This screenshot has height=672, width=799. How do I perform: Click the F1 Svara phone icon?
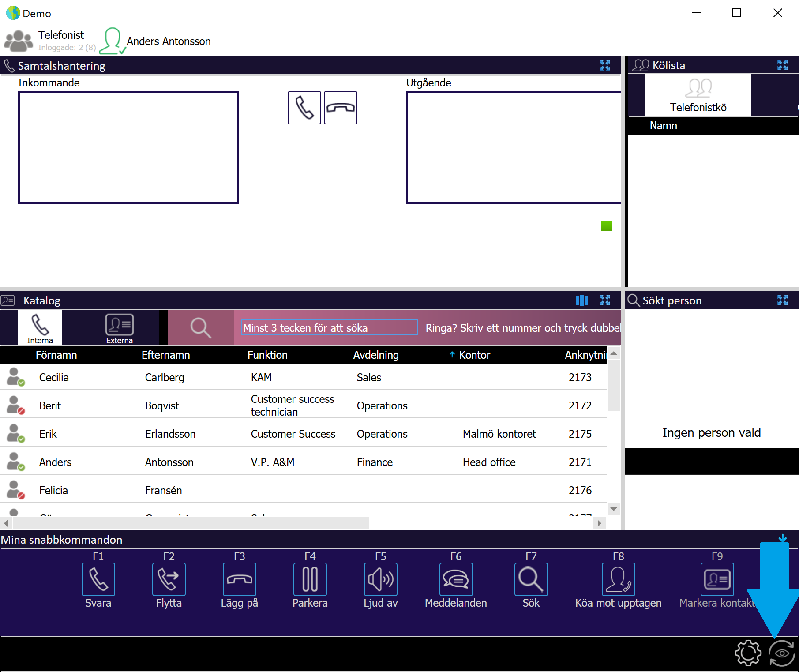click(x=98, y=579)
